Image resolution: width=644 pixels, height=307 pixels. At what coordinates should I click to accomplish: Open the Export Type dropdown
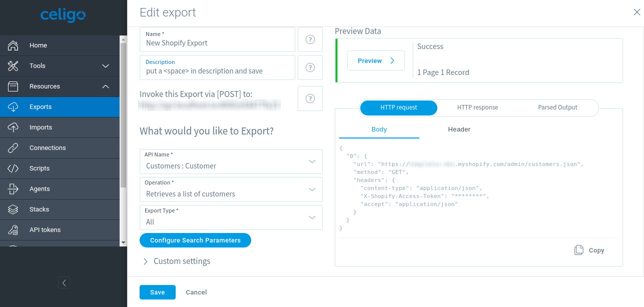pyautogui.click(x=231, y=217)
